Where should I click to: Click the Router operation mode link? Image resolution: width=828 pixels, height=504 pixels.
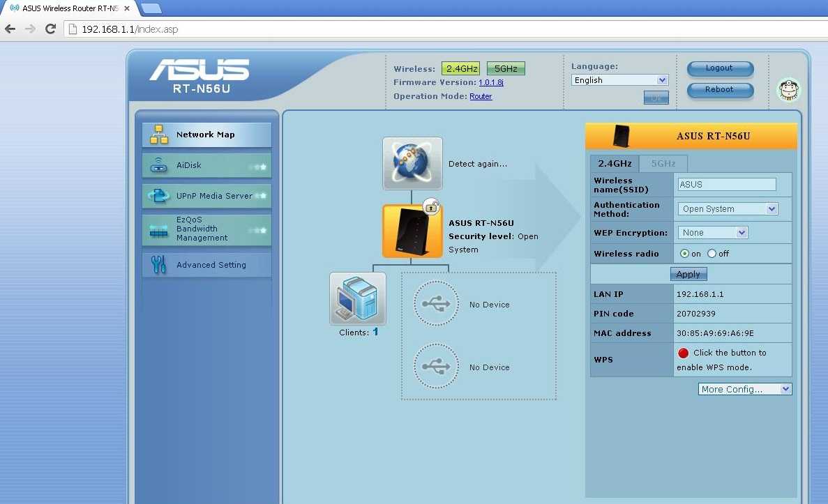pyautogui.click(x=481, y=96)
